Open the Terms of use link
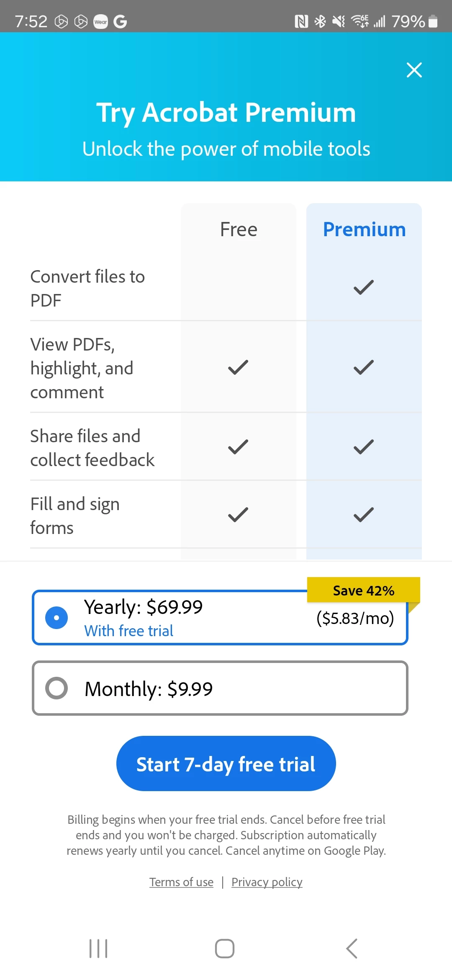 coord(181,882)
